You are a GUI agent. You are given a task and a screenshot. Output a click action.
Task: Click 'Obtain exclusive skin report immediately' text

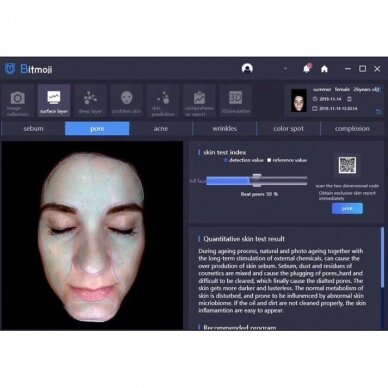click(347, 196)
